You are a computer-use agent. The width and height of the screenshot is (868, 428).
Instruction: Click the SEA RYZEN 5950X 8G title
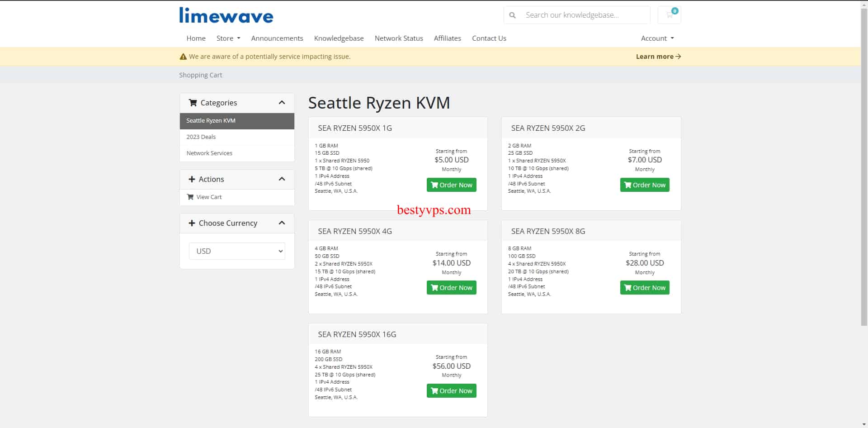click(x=548, y=231)
